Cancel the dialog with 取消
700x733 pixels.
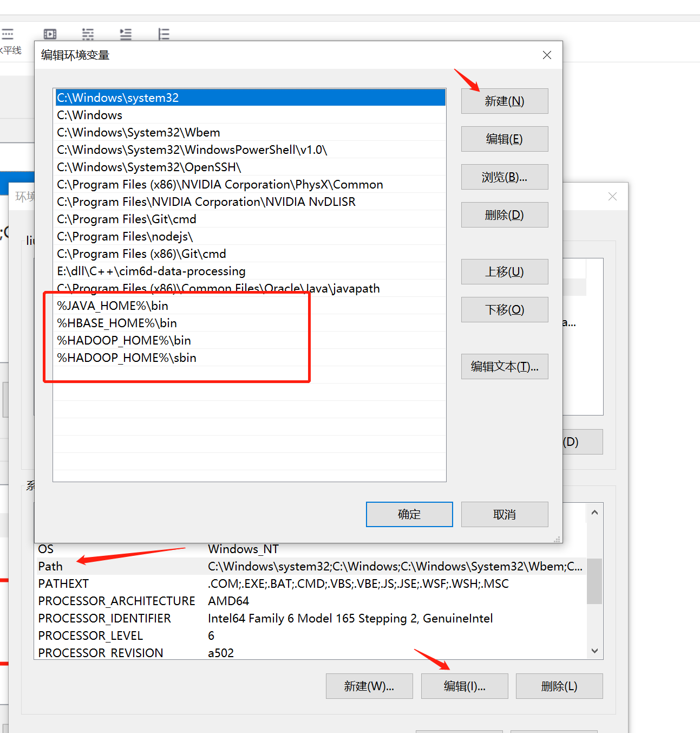tap(504, 514)
